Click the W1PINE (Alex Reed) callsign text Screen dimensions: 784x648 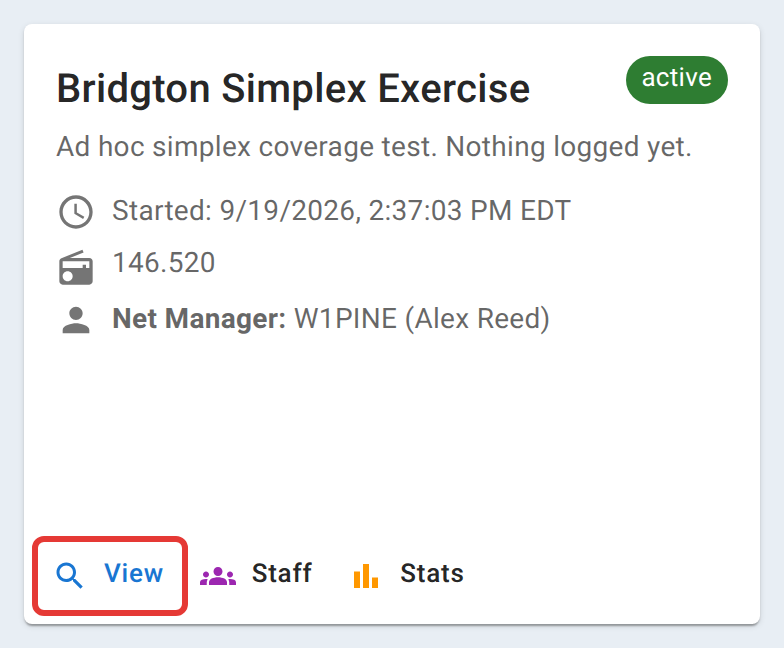click(x=422, y=318)
